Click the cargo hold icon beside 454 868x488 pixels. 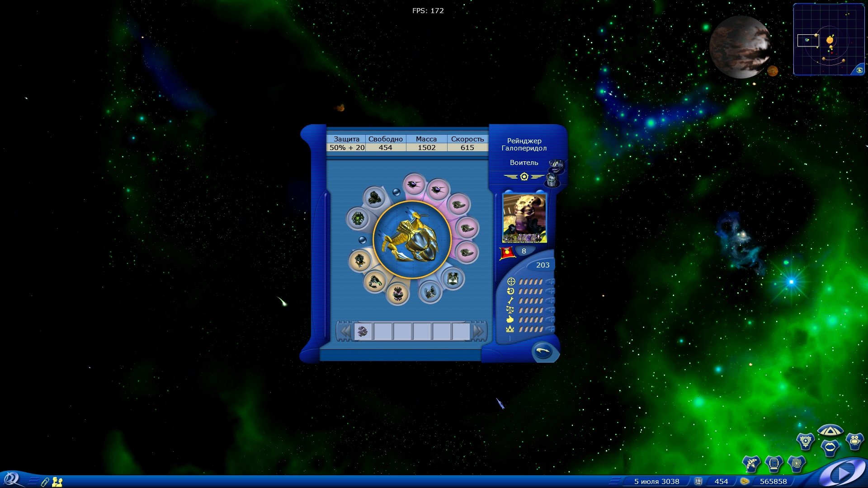698,482
